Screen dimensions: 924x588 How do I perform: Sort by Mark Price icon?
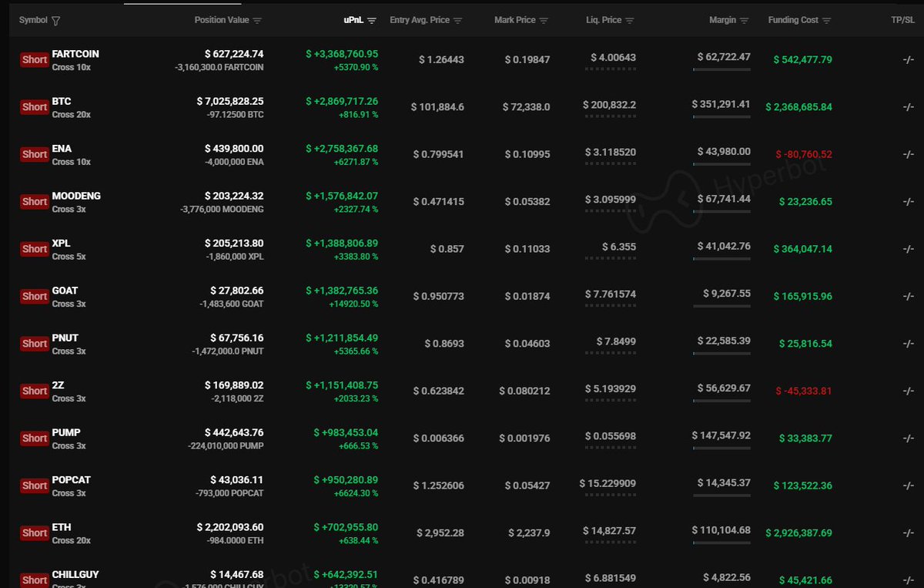coord(544,21)
